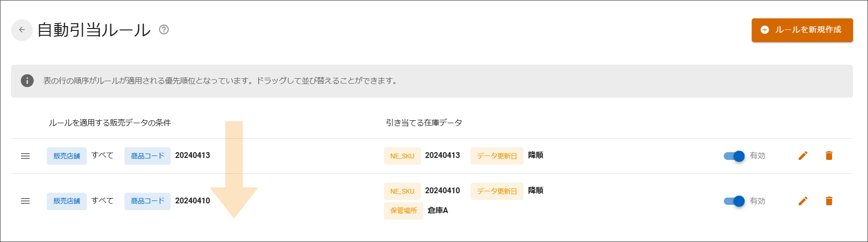Click 商品コード tag in second rule row
The image size is (868, 242).
click(x=148, y=201)
